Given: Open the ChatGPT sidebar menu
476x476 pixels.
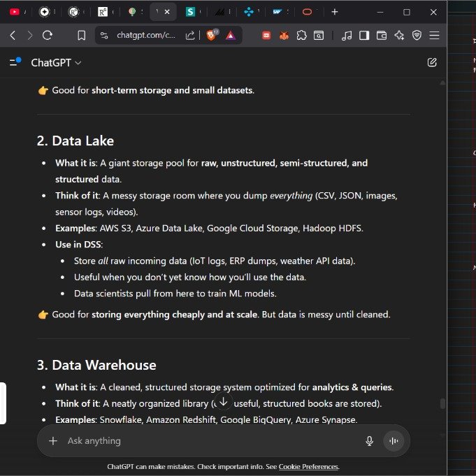Looking at the screenshot, I should coord(15,62).
